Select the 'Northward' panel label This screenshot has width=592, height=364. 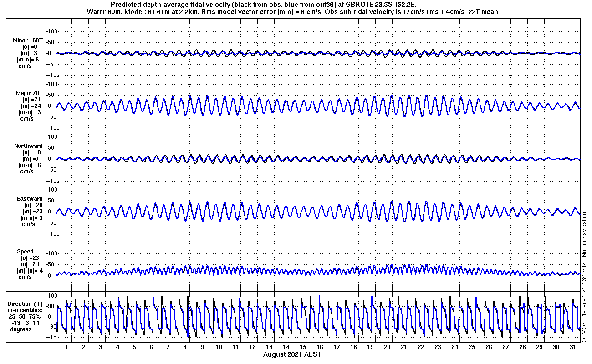pos(28,146)
